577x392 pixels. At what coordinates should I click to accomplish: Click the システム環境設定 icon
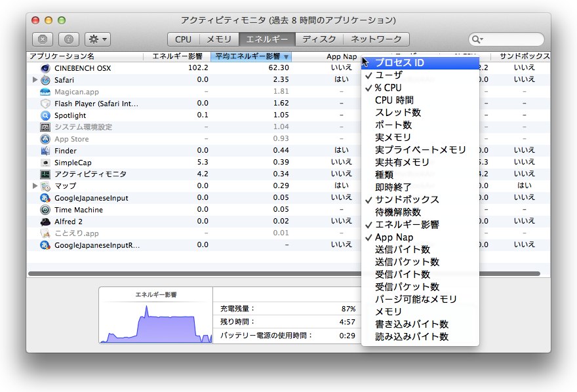(x=45, y=127)
